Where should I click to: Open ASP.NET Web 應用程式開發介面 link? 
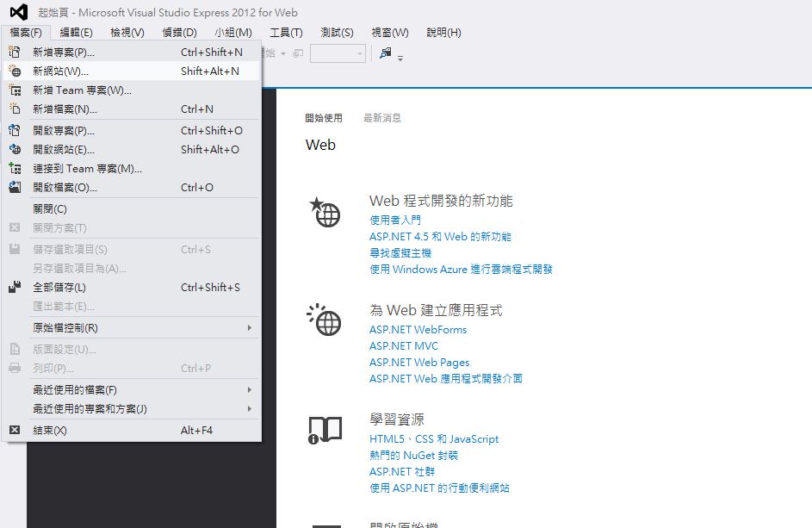point(446,379)
